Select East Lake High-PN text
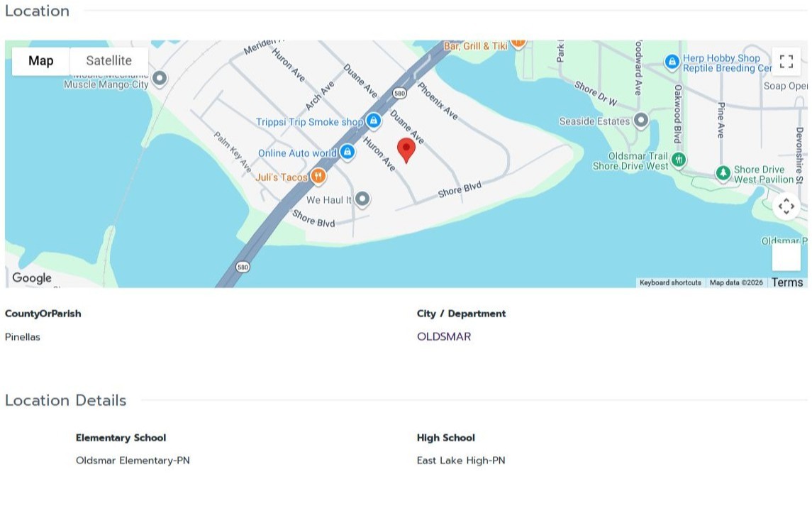The image size is (812, 508). 461,460
